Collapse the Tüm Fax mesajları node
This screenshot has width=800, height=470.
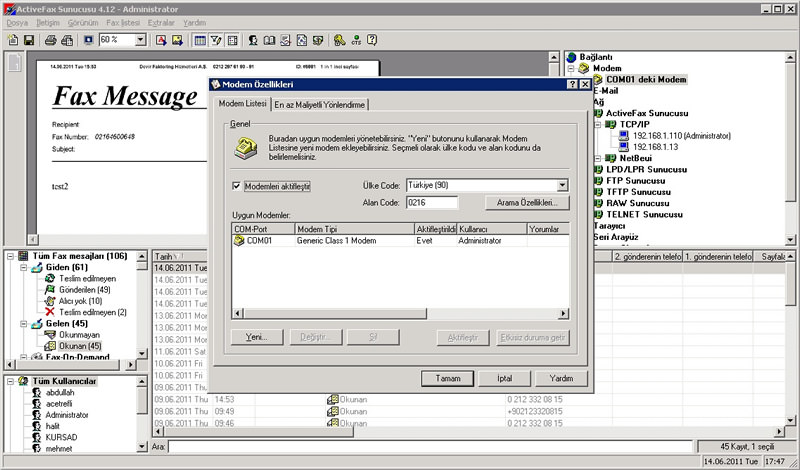[10, 256]
